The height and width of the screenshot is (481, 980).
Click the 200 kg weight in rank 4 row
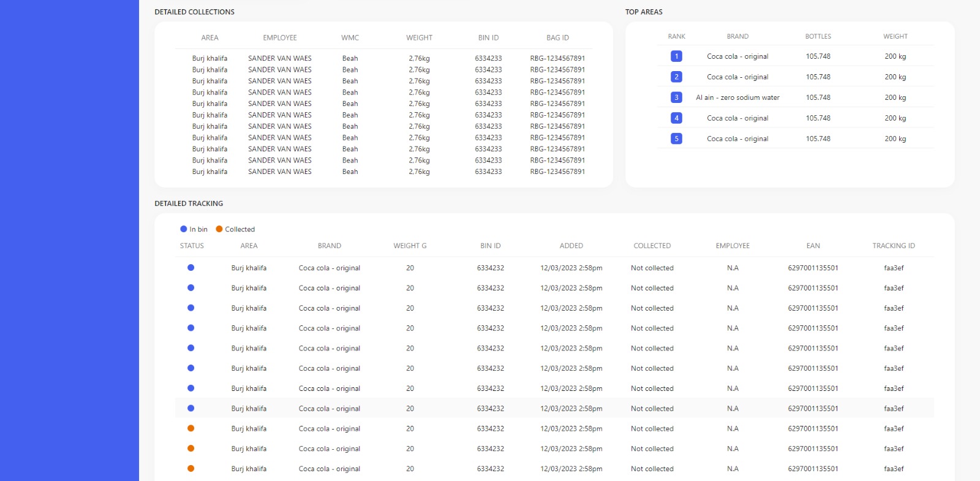point(895,118)
